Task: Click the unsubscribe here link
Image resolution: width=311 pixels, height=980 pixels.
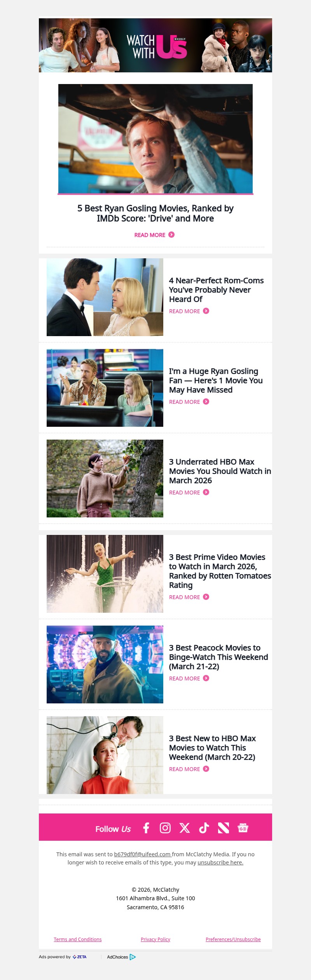Action: tap(220, 863)
